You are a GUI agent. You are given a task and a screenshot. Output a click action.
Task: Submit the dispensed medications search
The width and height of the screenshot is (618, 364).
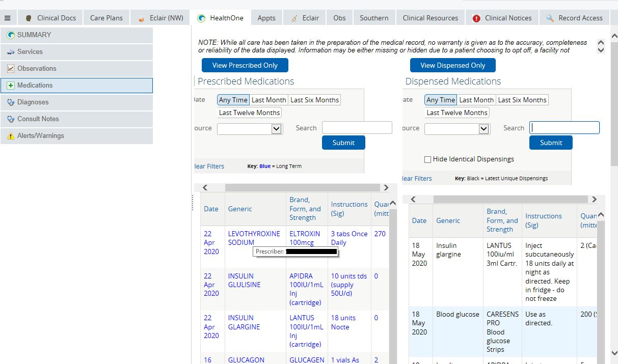click(551, 143)
